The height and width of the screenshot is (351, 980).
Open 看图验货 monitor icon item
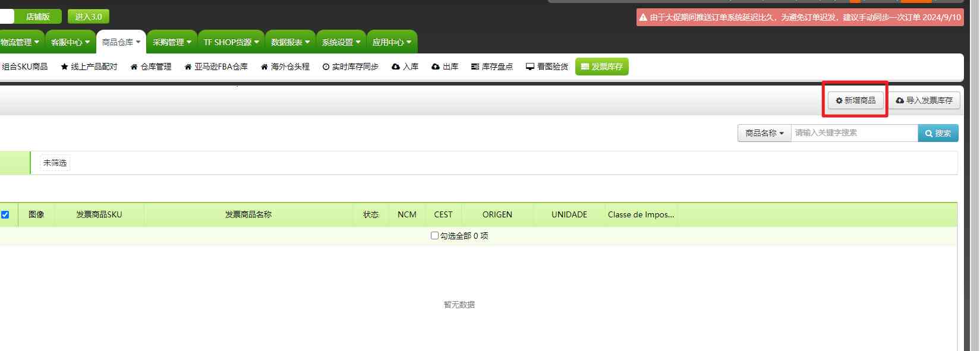click(547, 67)
